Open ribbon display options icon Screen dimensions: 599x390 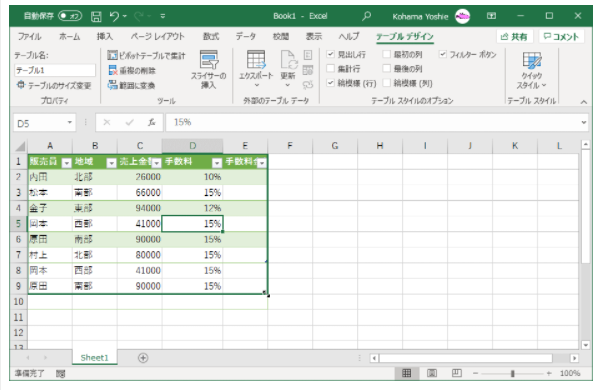(491, 16)
